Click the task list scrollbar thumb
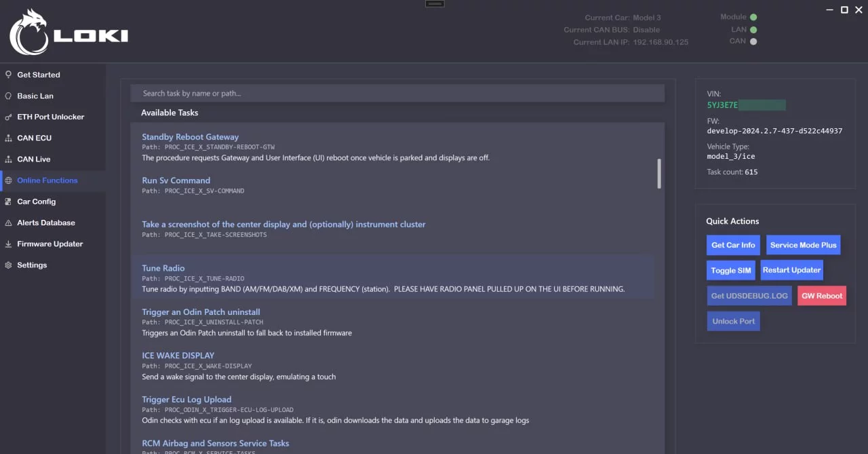Image resolution: width=868 pixels, height=454 pixels. pos(659,174)
